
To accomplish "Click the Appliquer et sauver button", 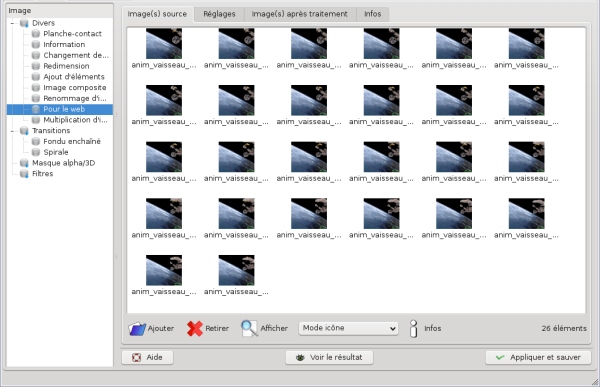I will [538, 358].
